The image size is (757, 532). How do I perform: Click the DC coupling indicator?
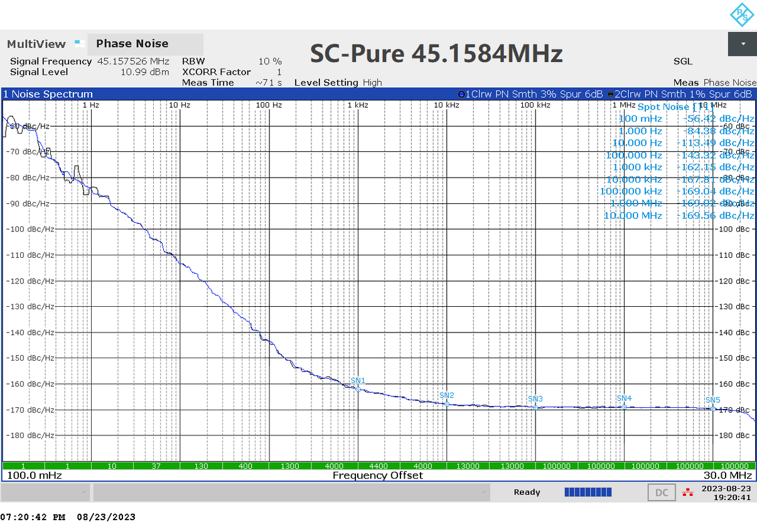[661, 492]
